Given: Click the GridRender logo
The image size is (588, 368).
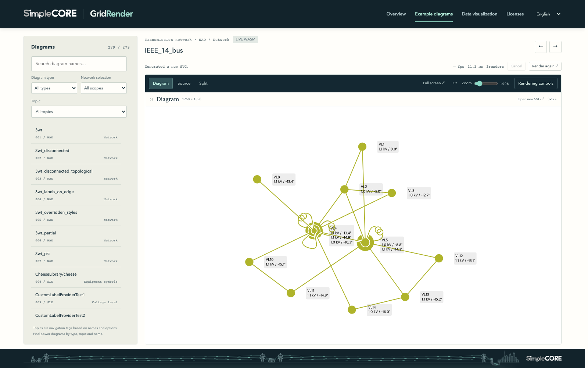Looking at the screenshot, I should [x=111, y=14].
